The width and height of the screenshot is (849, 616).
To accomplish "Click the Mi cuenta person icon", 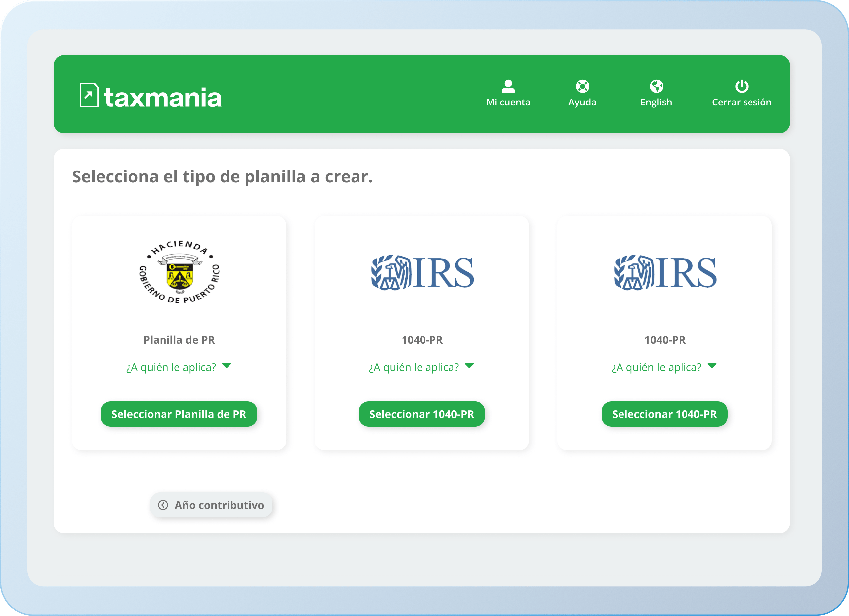I will click(508, 86).
